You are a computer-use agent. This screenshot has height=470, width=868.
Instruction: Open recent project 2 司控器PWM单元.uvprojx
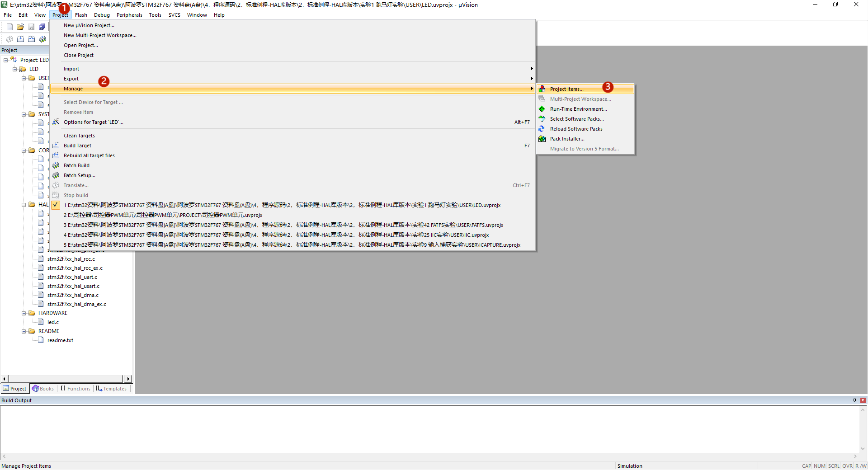(x=292, y=215)
